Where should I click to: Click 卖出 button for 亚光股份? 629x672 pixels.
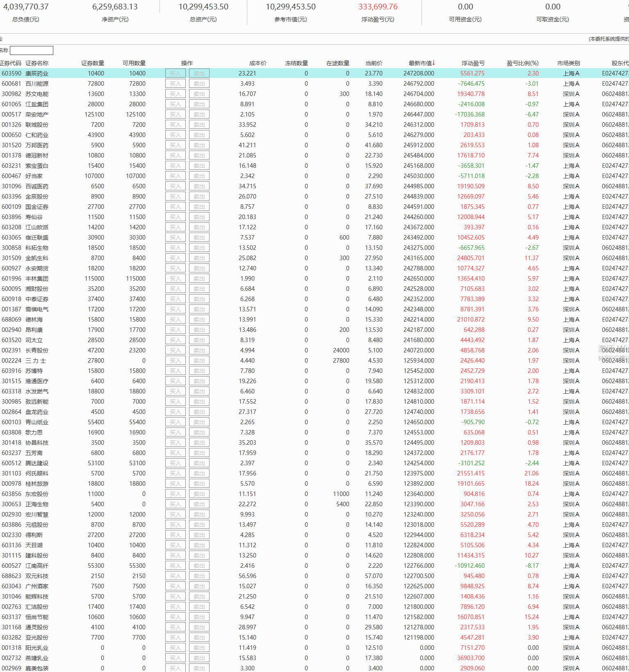coord(199,638)
